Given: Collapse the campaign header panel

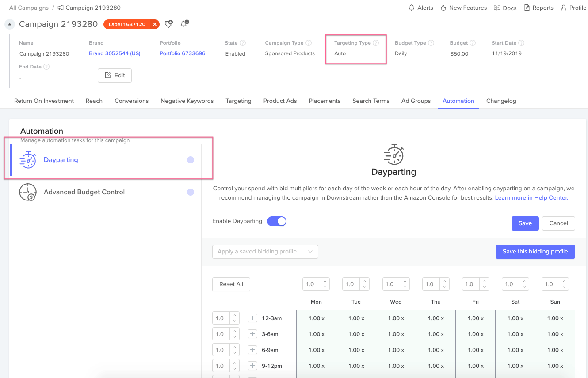Looking at the screenshot, I should tap(9, 24).
